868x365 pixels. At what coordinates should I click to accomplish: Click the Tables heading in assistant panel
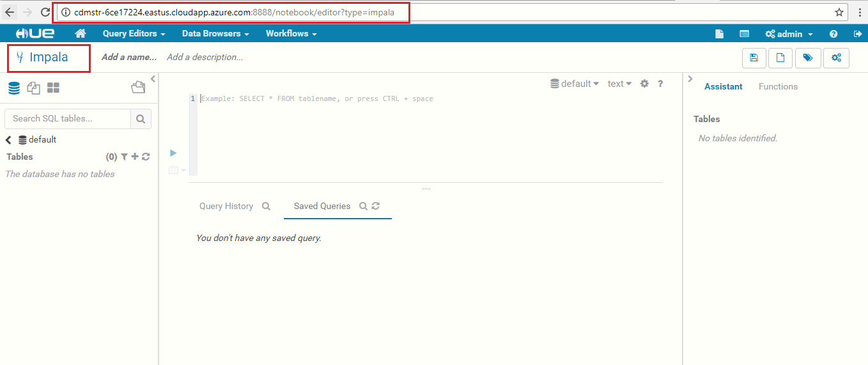click(x=706, y=120)
